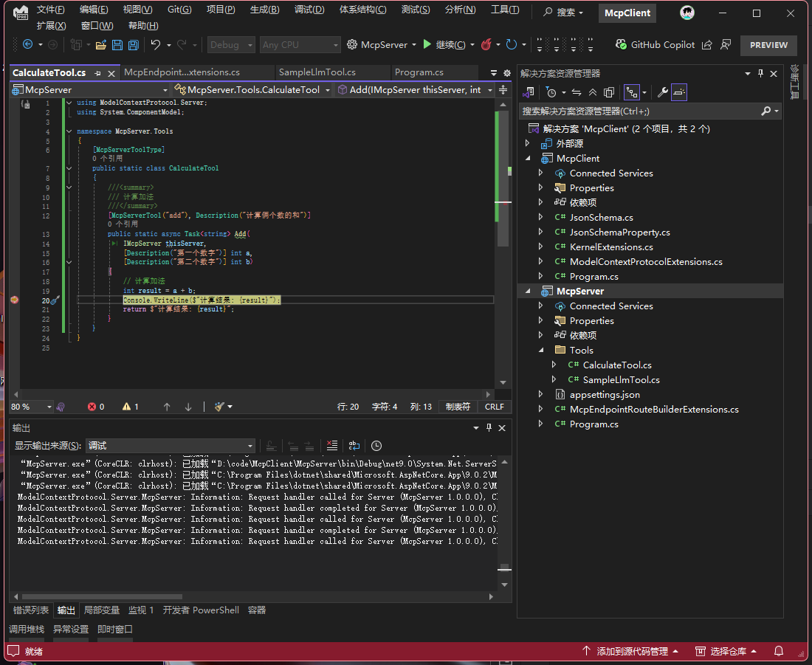Toggle word wrap in Output panel
The width and height of the screenshot is (812, 665).
tap(354, 446)
